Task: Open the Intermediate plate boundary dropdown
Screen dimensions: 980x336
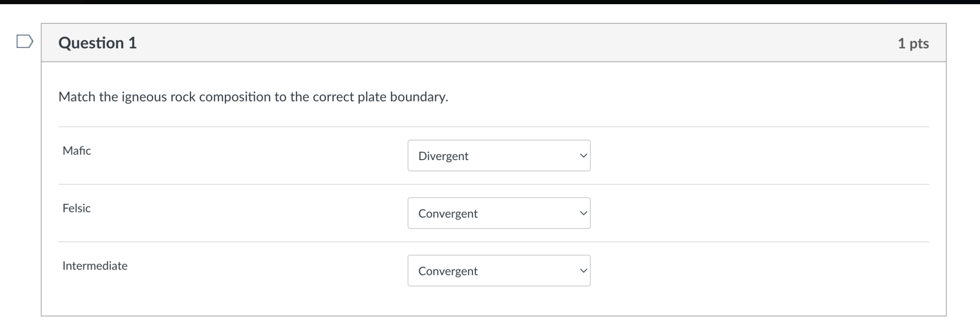Action: tap(499, 271)
